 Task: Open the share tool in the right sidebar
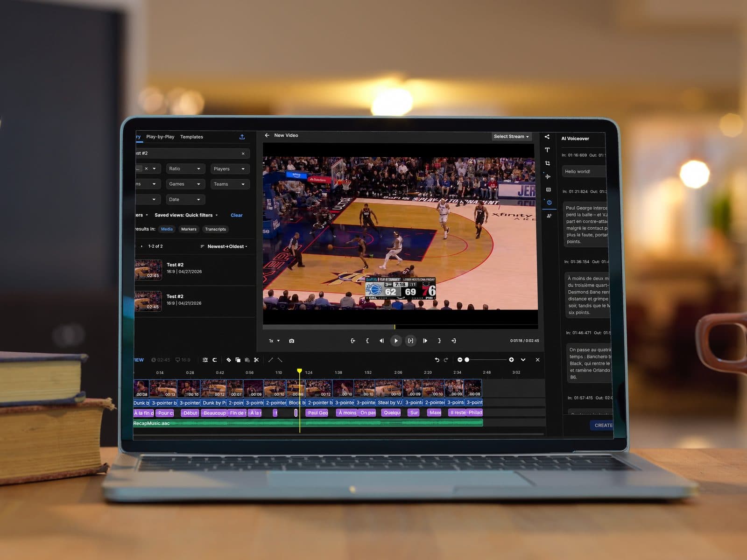pos(547,137)
